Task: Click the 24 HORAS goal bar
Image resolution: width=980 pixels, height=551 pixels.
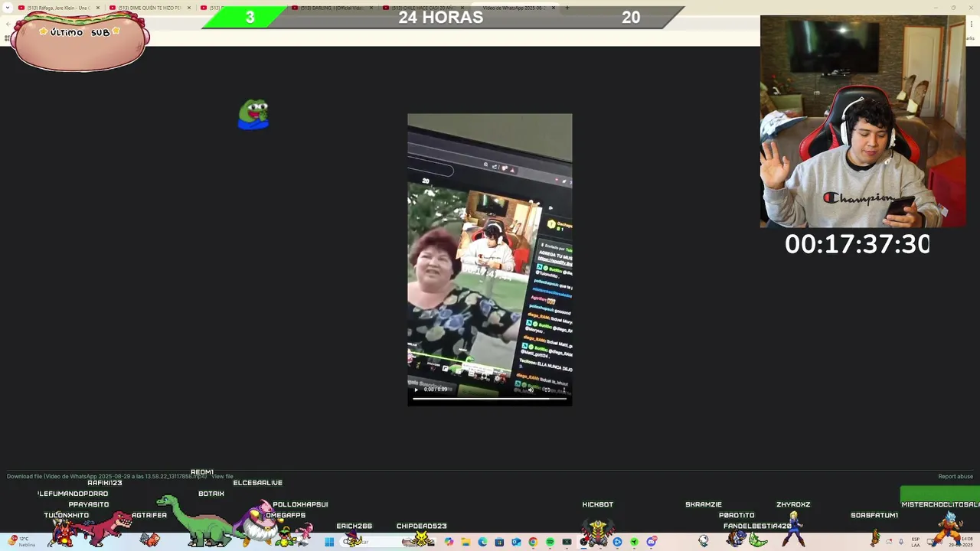Action: click(x=443, y=17)
